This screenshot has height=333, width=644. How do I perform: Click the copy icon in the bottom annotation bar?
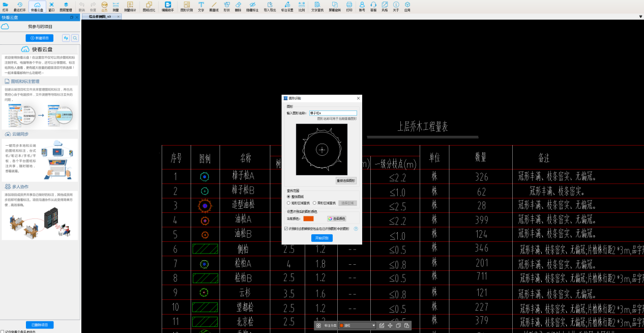pos(398,325)
